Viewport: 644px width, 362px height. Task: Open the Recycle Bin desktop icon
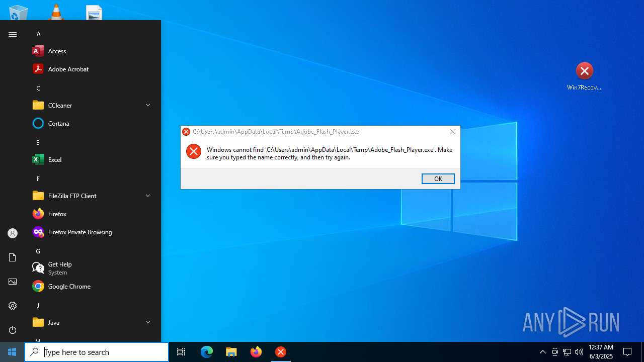[19, 12]
